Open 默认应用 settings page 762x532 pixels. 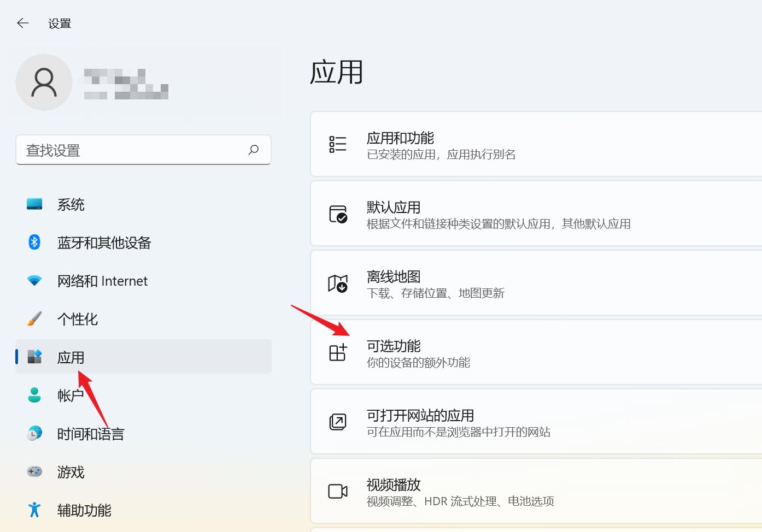pyautogui.click(x=492, y=214)
